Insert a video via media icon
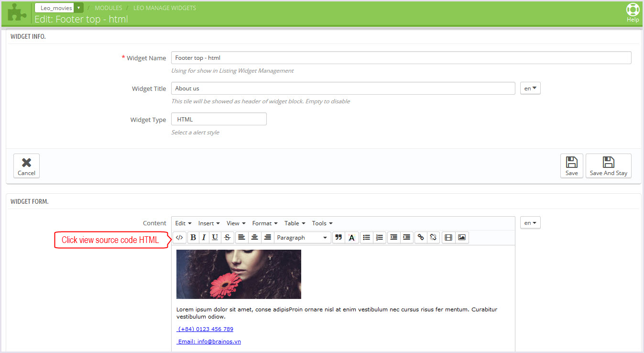The width and height of the screenshot is (644, 353). point(448,238)
